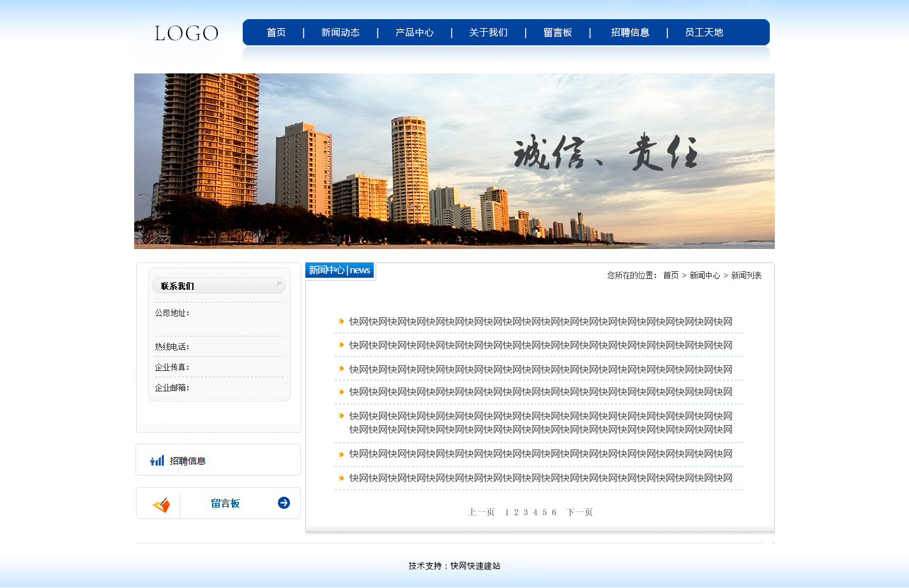Select 关于我们 in the navigation bar
This screenshot has height=588, width=909.
[x=488, y=33]
